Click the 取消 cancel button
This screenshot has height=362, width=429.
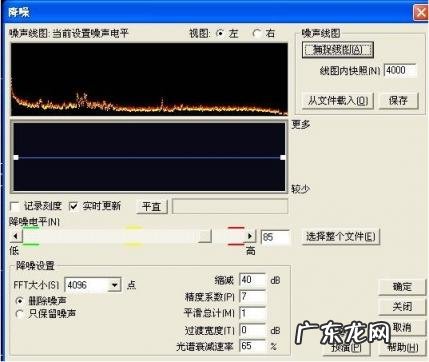coord(402,327)
